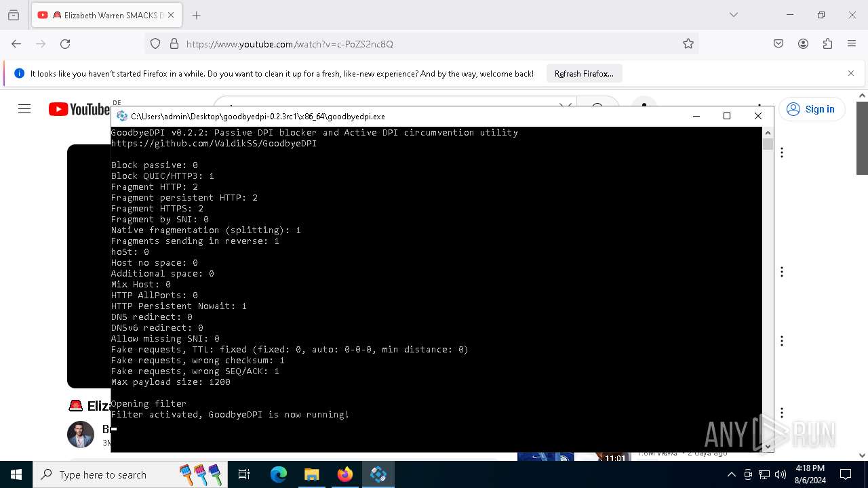
Task: Open options menu for second recommended video
Action: point(782,272)
